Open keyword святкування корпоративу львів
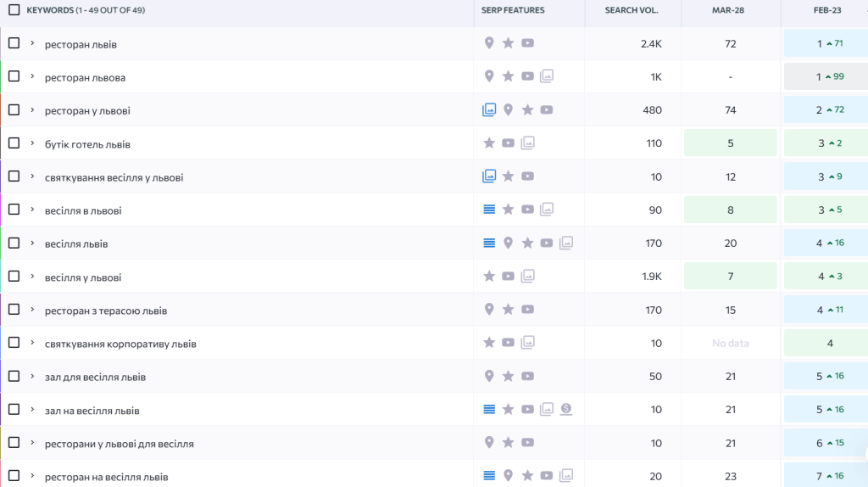Image resolution: width=868 pixels, height=487 pixels. pos(120,344)
